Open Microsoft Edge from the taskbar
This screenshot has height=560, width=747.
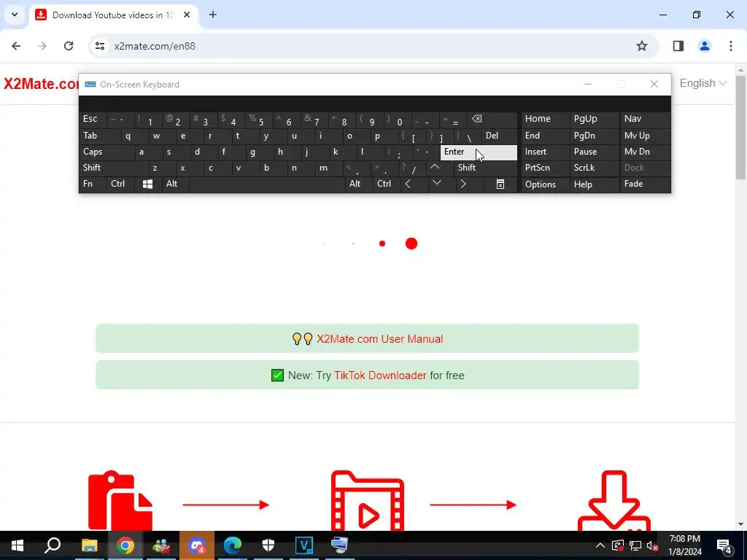[x=233, y=545]
